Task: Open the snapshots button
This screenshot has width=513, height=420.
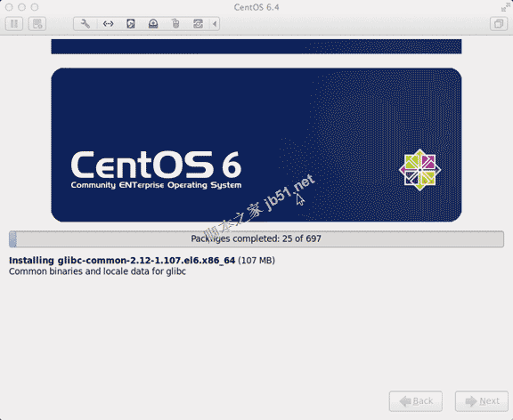Action: coord(37,24)
